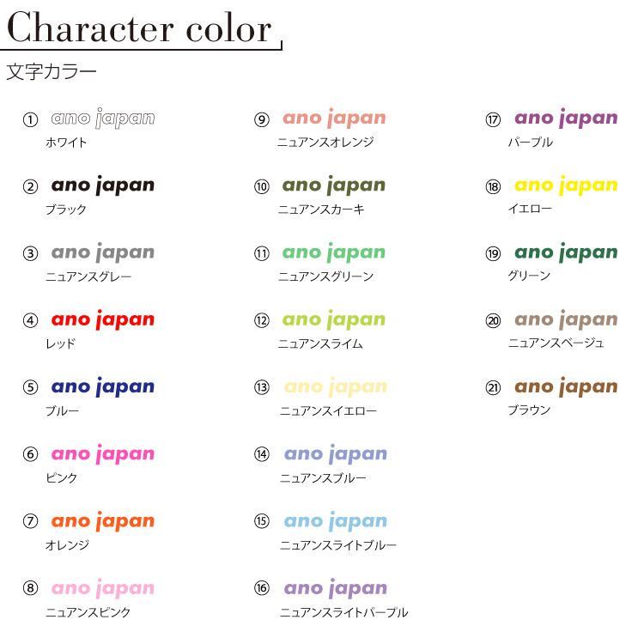Select the nuance khaki ano japan sample
The height and width of the screenshot is (644, 644).
(334, 185)
